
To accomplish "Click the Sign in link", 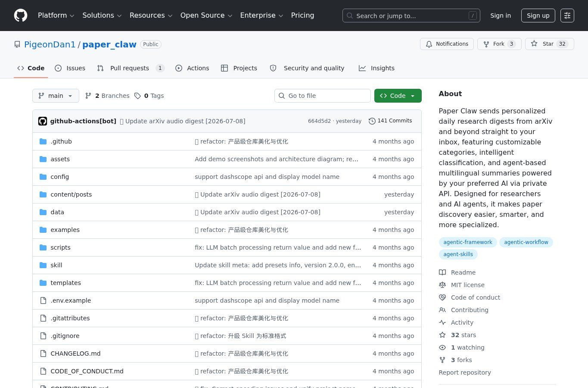I will click(501, 16).
